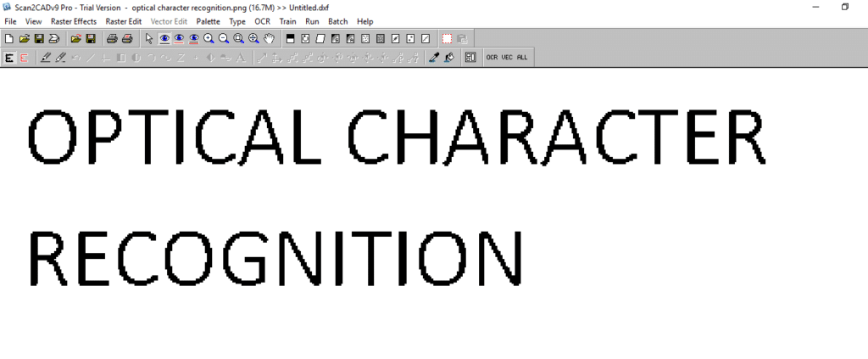The height and width of the screenshot is (359, 868).
Task: Click the New file icon
Action: click(8, 39)
